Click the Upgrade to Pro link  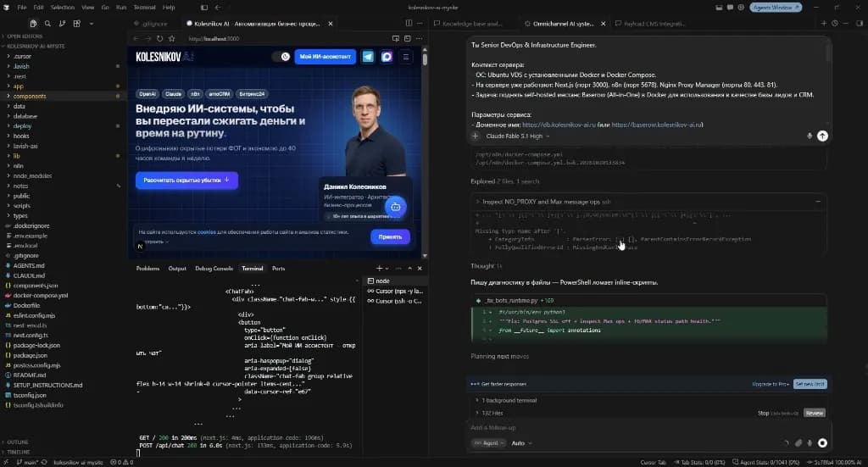(771, 384)
